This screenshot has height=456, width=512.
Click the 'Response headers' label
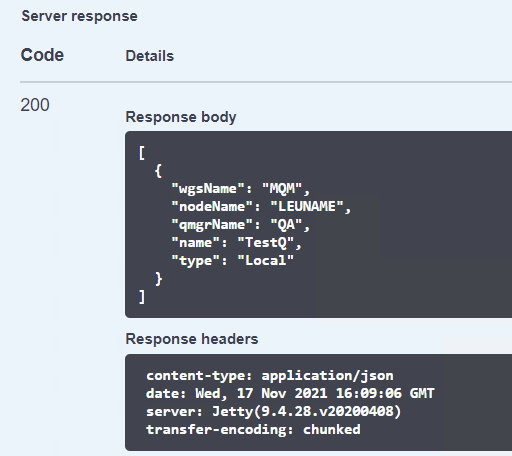pyautogui.click(x=192, y=339)
